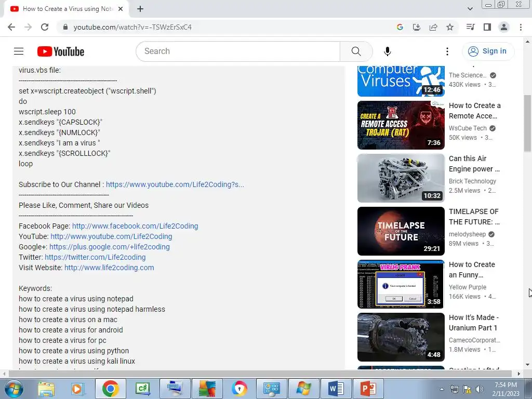Open WsCube Tech channel name
Viewport: 532px width, 399px height.
pyautogui.click(x=468, y=128)
